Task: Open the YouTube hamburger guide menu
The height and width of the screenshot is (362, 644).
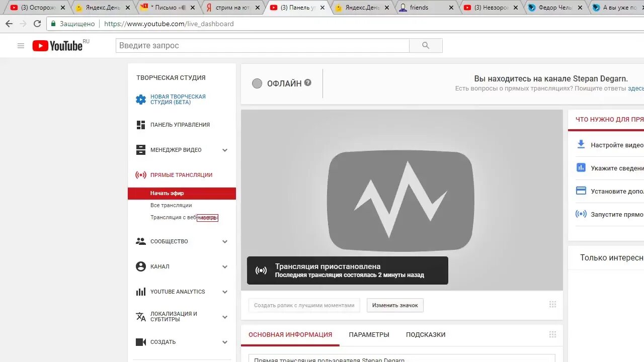Action: pos(21,46)
